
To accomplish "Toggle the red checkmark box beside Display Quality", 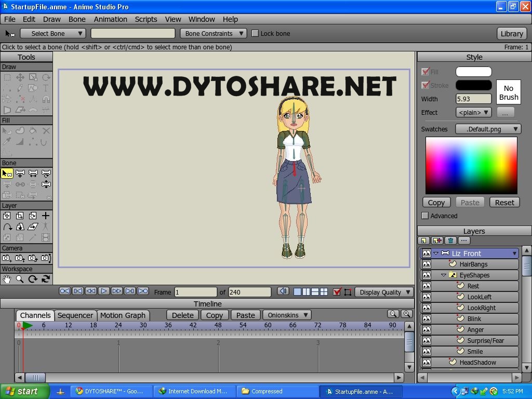I will pyautogui.click(x=337, y=292).
